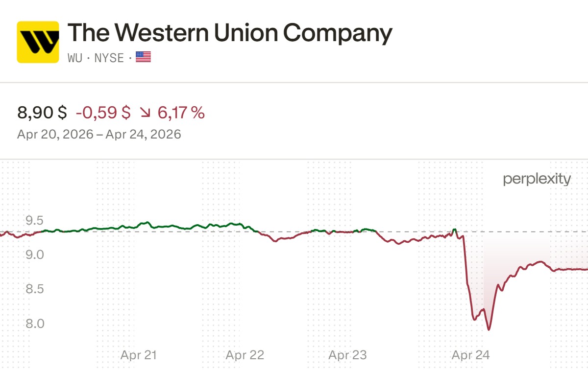Viewport: 588px width, 370px height.
Task: Click the NYSE exchange label
Action: pyautogui.click(x=109, y=58)
